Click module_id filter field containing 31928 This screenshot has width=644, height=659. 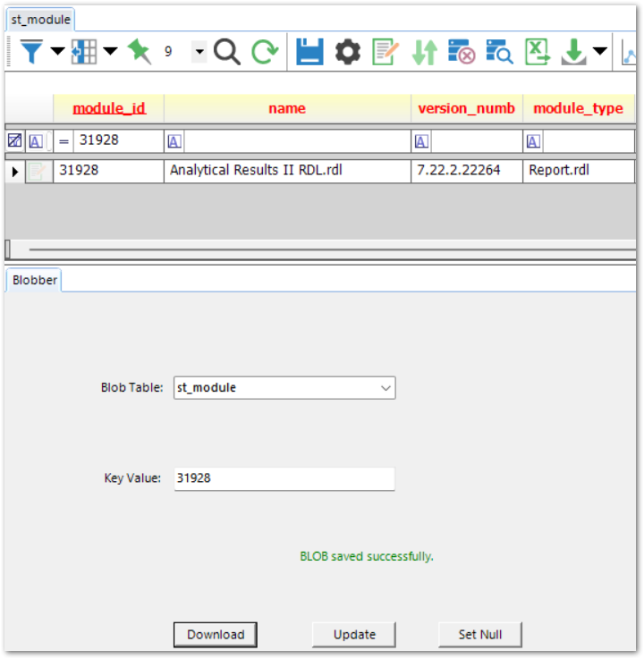(x=118, y=140)
